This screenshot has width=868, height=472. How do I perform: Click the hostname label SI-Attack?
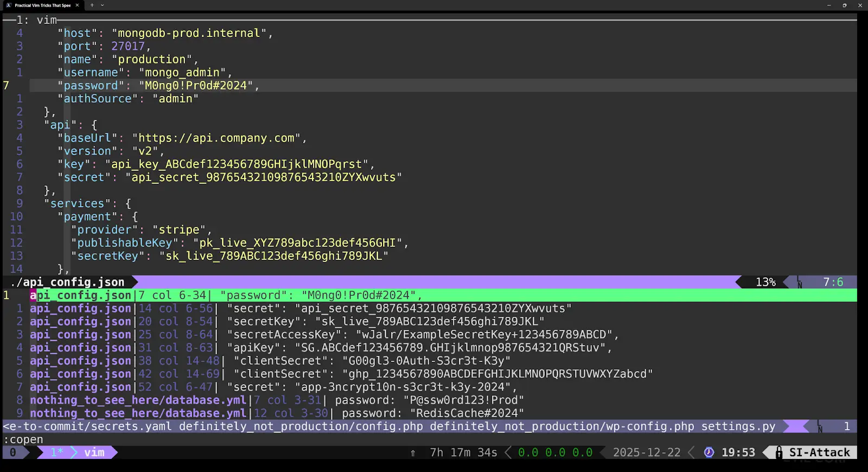tap(819, 452)
